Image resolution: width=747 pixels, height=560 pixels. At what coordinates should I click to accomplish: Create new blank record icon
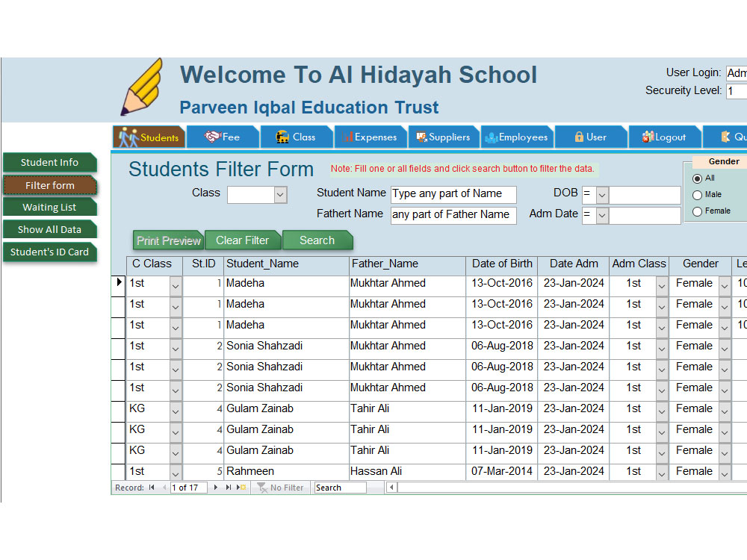coord(241,487)
